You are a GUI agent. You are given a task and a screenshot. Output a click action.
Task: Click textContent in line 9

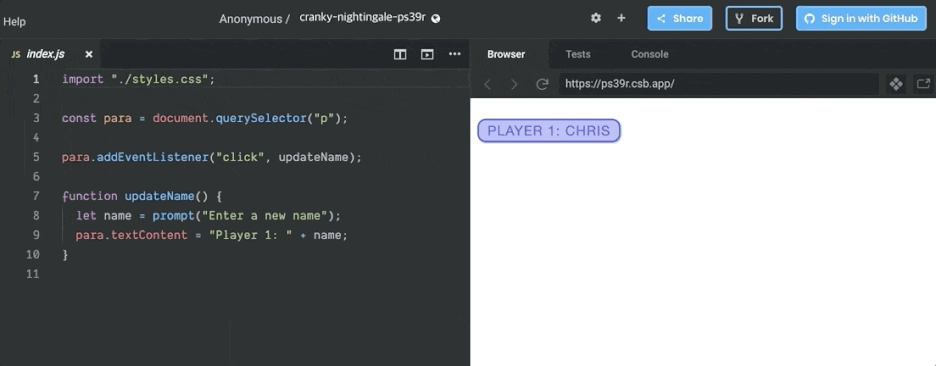coord(149,235)
